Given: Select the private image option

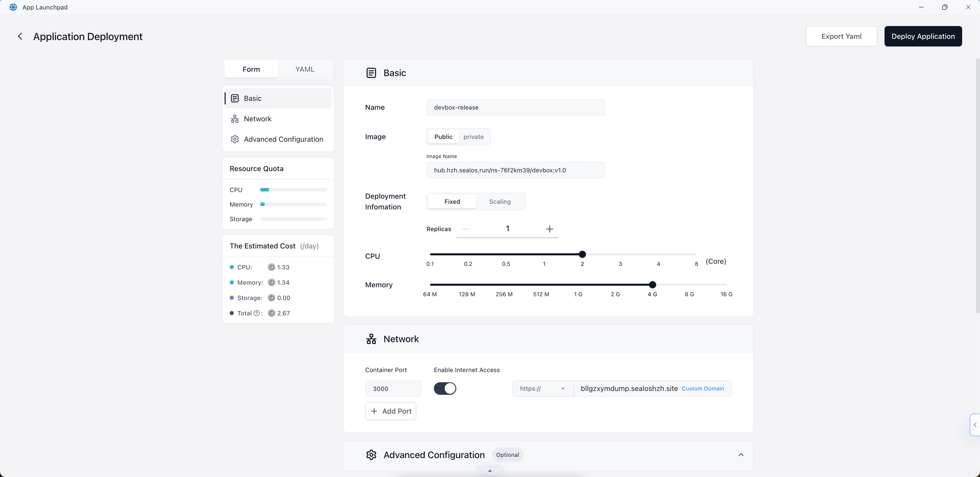Looking at the screenshot, I should (473, 137).
